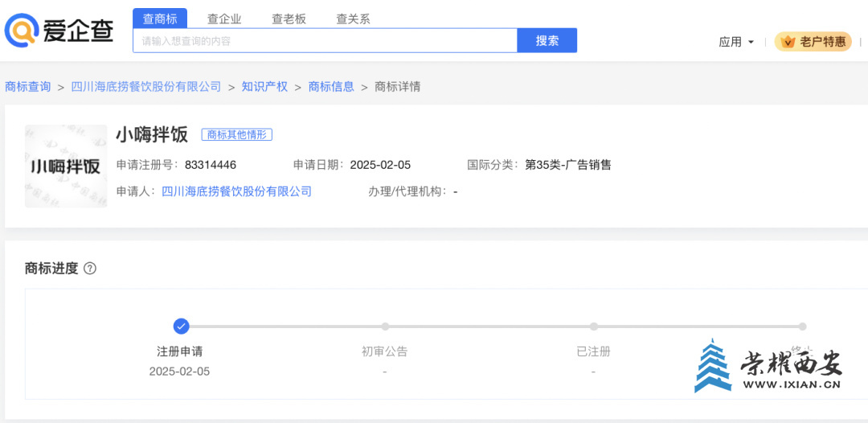868x423 pixels.
Task: Select registration number 83314446
Action: pos(211,165)
